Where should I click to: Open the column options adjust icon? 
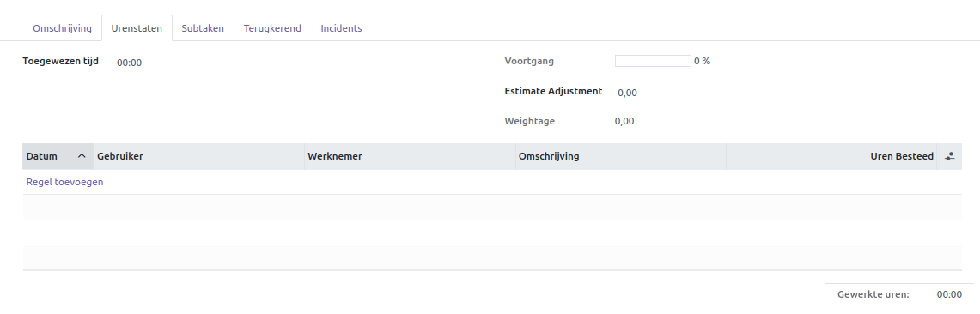point(949,157)
